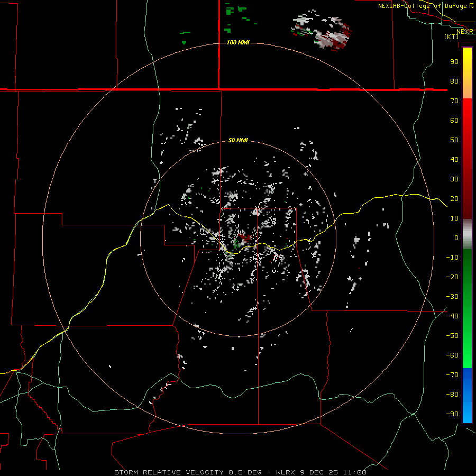The image size is (476, 476).
Task: Click the 90 value on velocity scale
Action: tap(454, 62)
